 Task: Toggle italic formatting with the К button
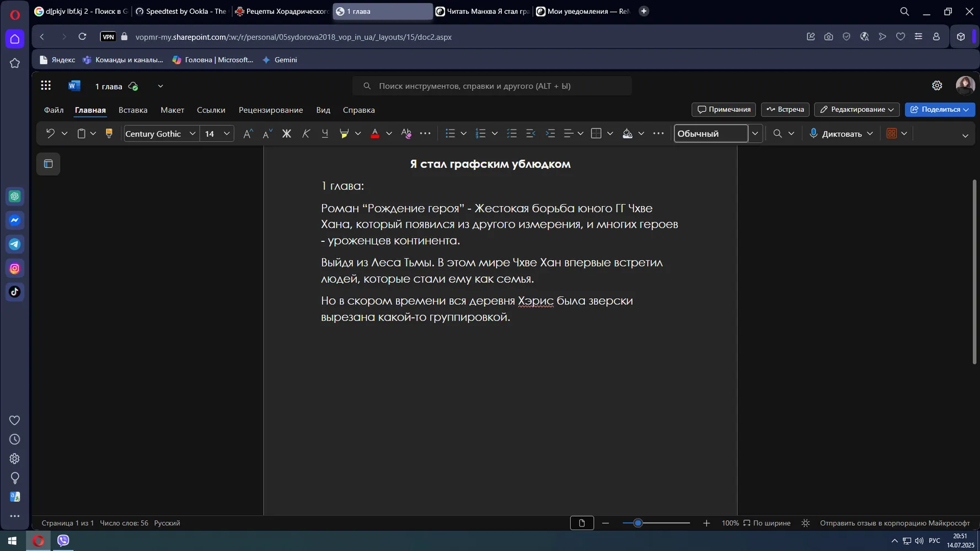[x=306, y=133]
